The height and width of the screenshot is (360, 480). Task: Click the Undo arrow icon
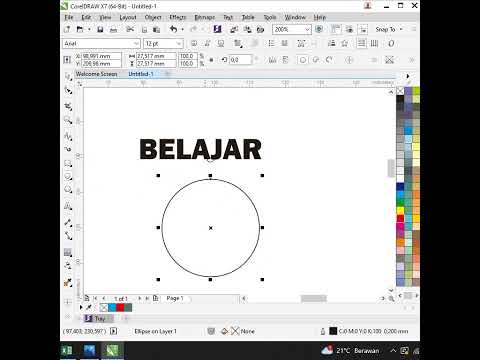click(x=174, y=29)
